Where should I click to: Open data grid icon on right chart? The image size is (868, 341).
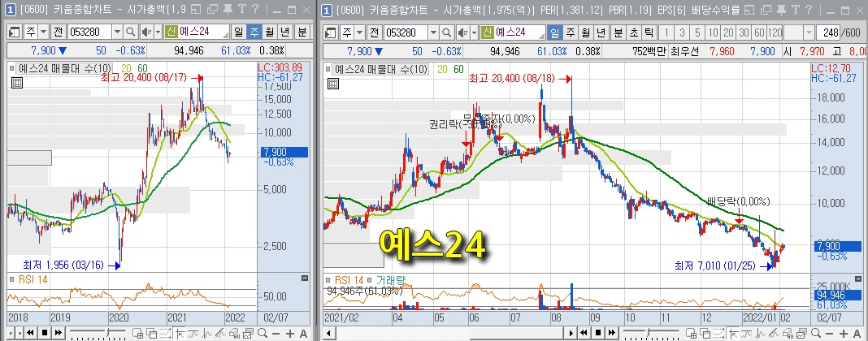(x=332, y=84)
